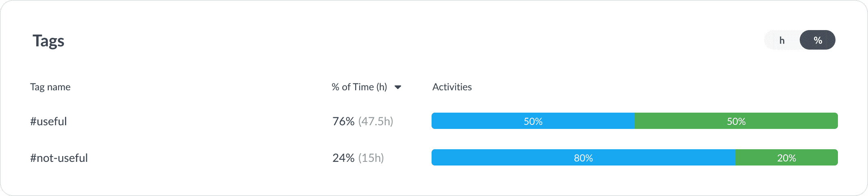The width and height of the screenshot is (868, 196).
Task: Click the 20% label on the green bar
Action: [x=786, y=158]
